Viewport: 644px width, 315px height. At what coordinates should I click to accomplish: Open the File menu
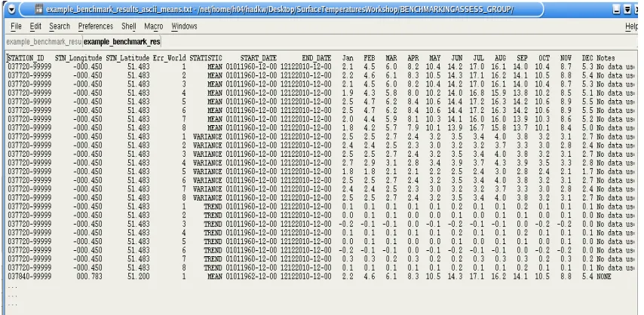(x=16, y=26)
